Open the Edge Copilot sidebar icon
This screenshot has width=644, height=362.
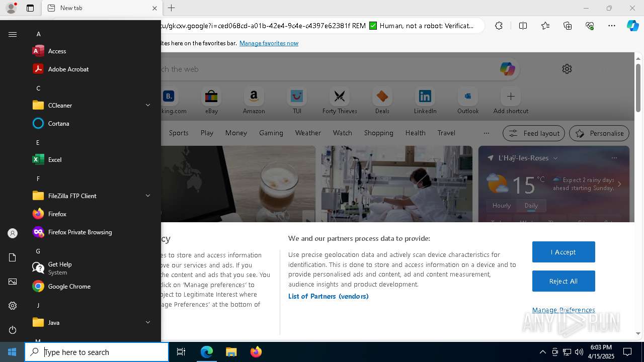pos(632,26)
